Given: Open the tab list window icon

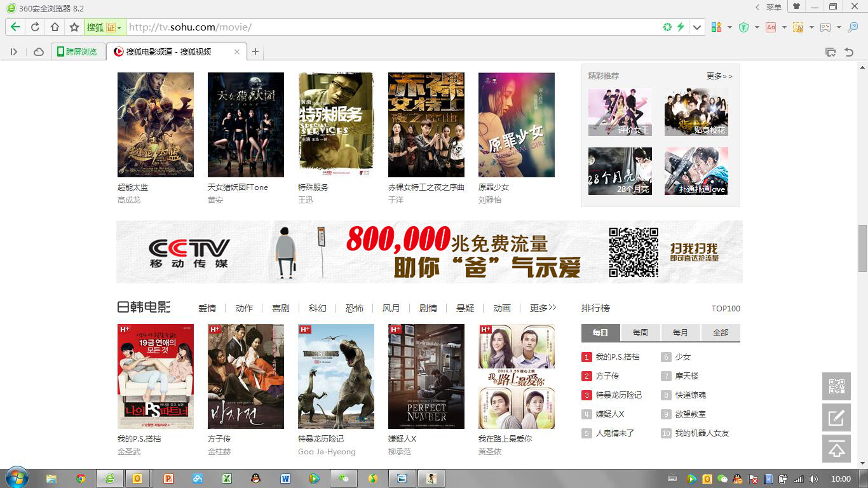Looking at the screenshot, I should [x=830, y=52].
